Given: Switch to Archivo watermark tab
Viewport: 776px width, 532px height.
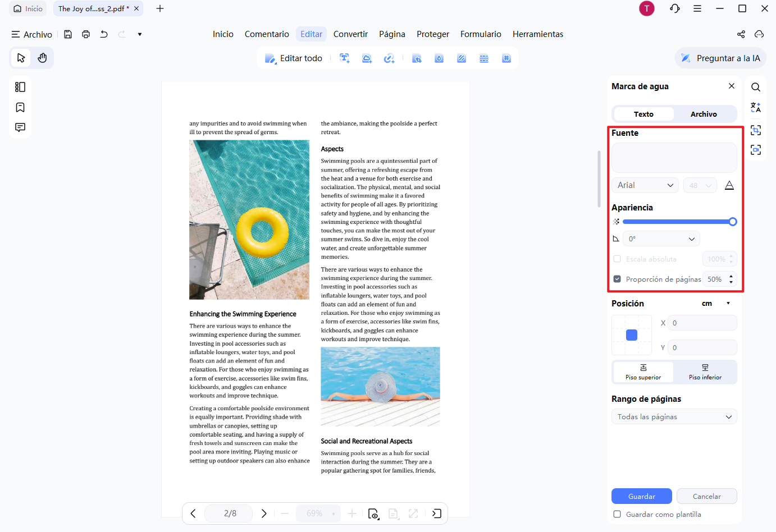Looking at the screenshot, I should (x=704, y=114).
